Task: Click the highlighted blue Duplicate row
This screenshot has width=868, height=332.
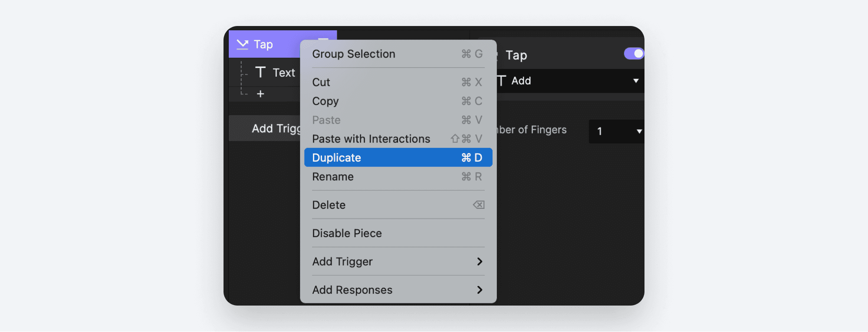Action: (391, 157)
